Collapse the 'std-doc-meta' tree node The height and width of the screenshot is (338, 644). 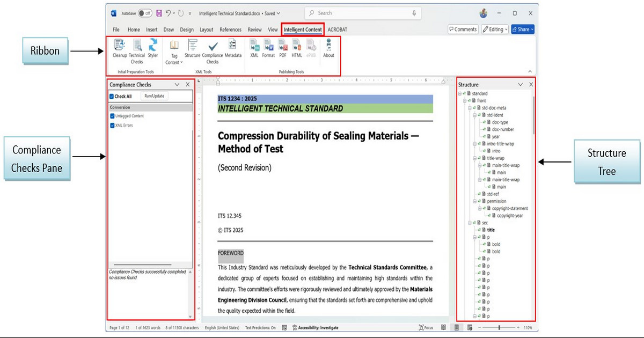point(470,108)
